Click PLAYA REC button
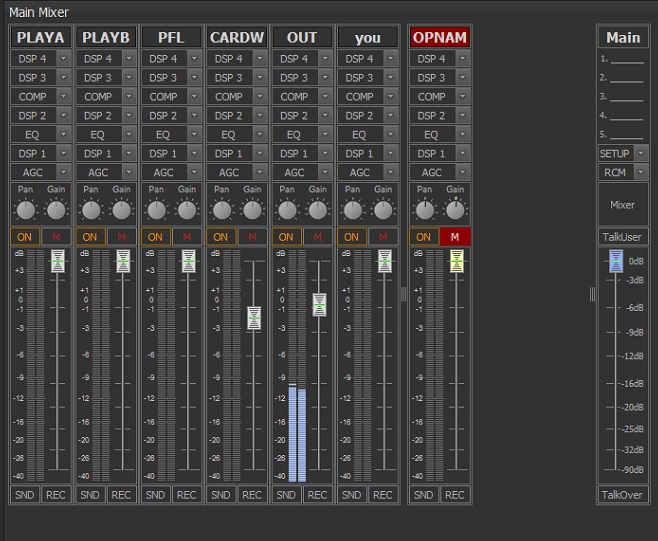The width and height of the screenshot is (658, 541). [56, 495]
